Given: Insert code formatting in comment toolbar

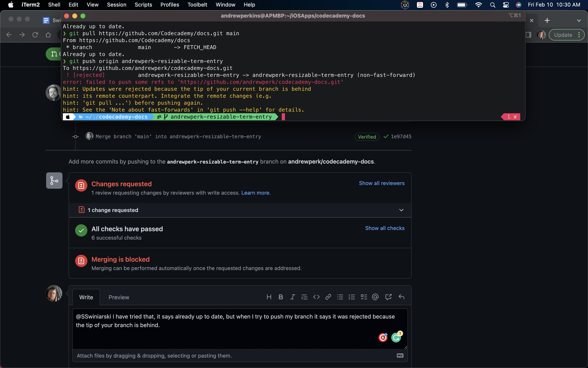Looking at the screenshot, I should coord(316,297).
